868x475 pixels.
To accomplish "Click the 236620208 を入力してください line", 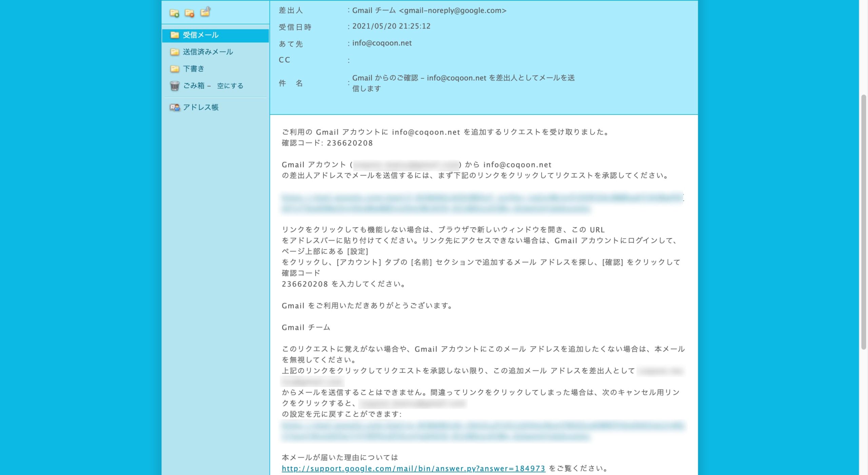I will coord(344,284).
